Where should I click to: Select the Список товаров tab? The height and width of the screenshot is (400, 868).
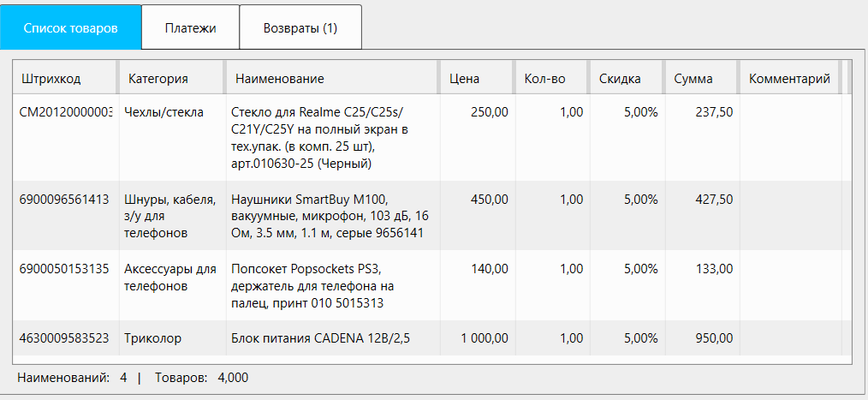tap(70, 27)
